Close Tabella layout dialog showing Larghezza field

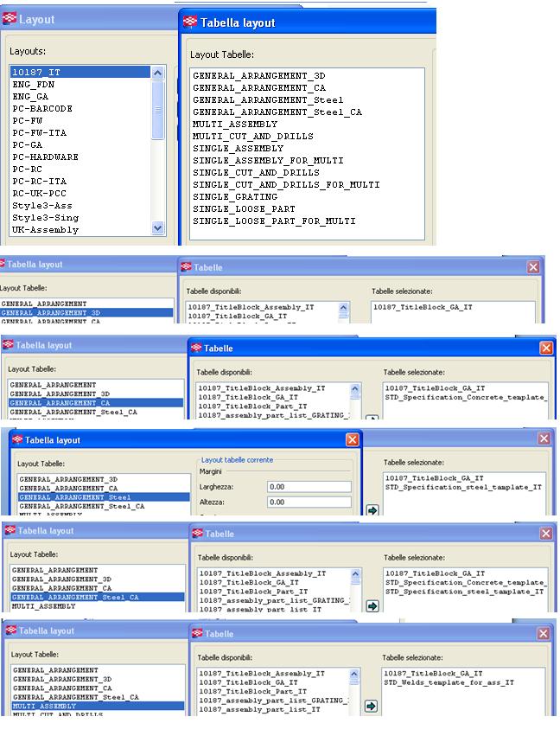pyautogui.click(x=352, y=440)
